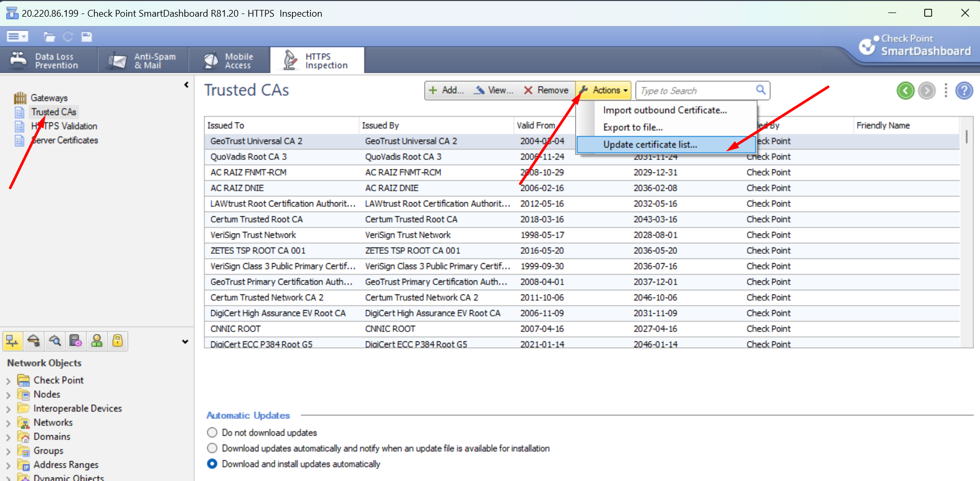
Task: Open the main menu via hamburger dropdown
Action: pos(17,36)
